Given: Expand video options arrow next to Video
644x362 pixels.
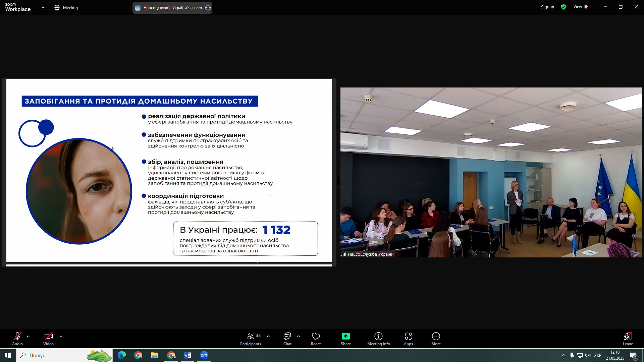Looking at the screenshot, I should (61, 336).
